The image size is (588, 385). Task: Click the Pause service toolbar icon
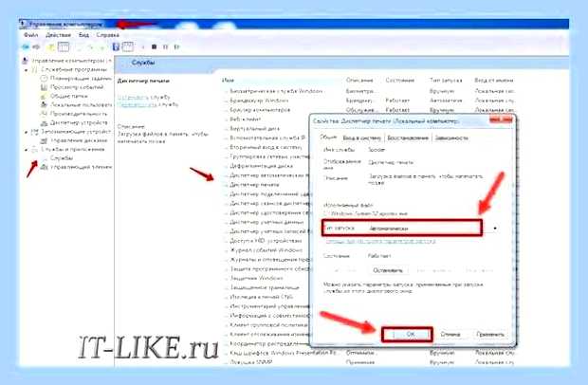tap(165, 46)
